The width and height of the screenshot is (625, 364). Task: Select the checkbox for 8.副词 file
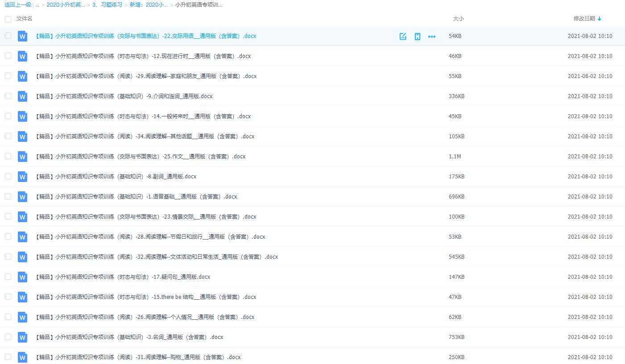[x=8, y=176]
